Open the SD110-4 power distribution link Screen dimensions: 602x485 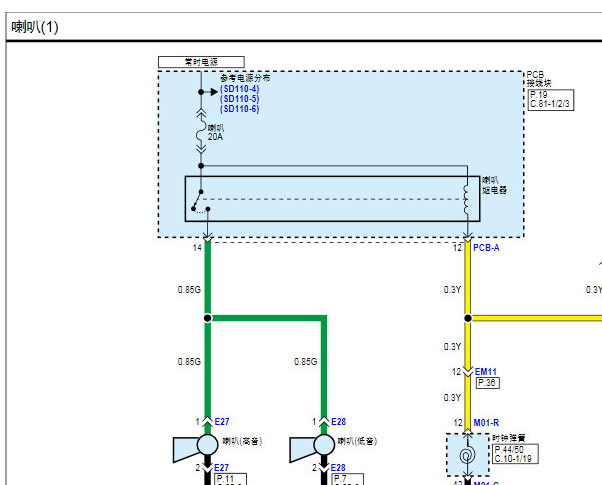(x=240, y=89)
